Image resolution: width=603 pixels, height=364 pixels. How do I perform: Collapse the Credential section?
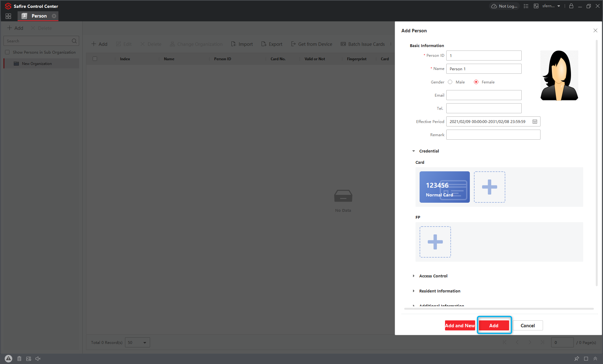click(414, 151)
